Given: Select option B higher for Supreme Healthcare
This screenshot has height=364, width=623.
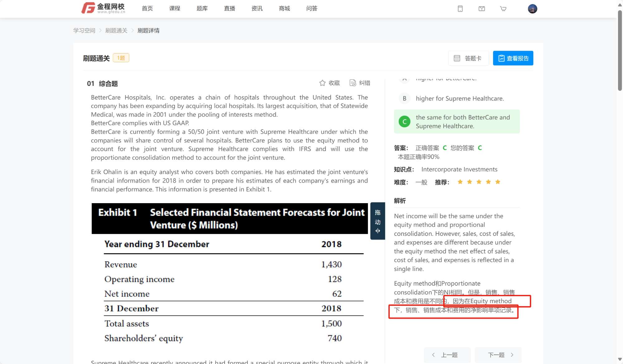Looking at the screenshot, I should 459,99.
